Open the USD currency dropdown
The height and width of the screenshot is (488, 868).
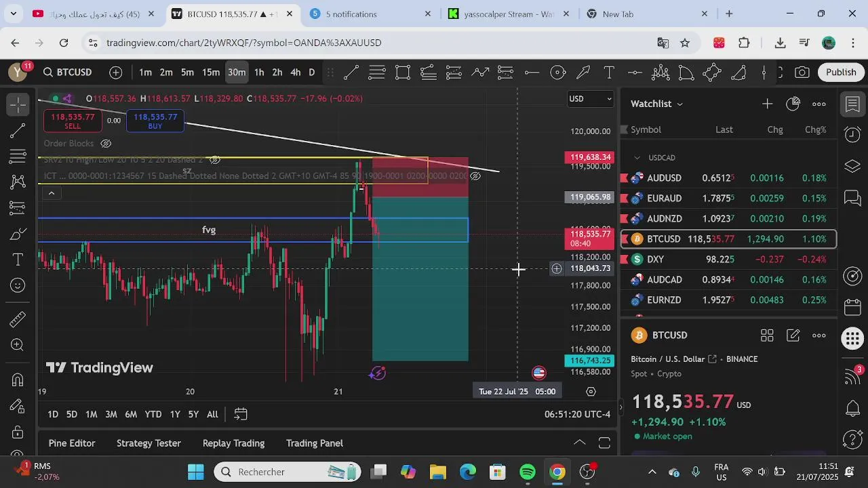click(x=590, y=99)
